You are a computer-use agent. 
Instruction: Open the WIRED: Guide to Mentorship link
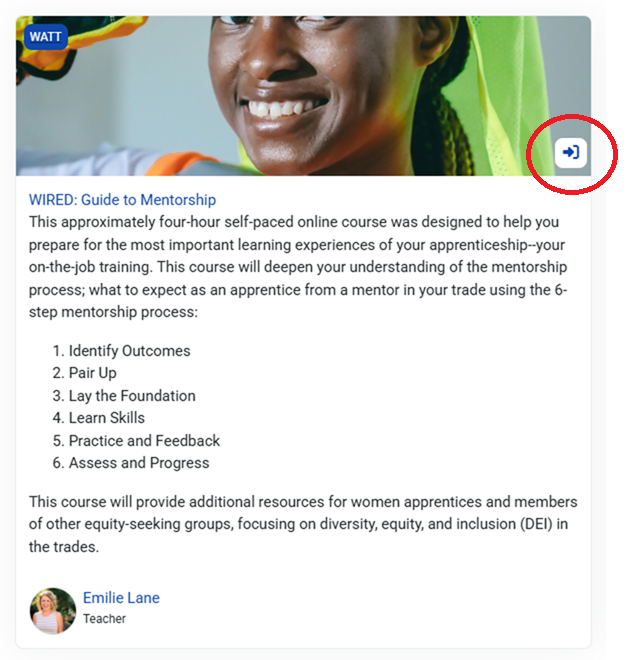click(122, 200)
